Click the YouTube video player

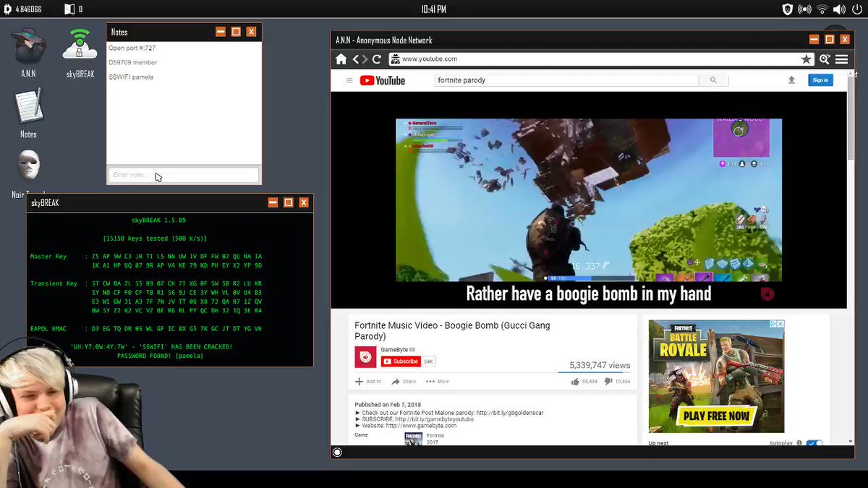(589, 200)
